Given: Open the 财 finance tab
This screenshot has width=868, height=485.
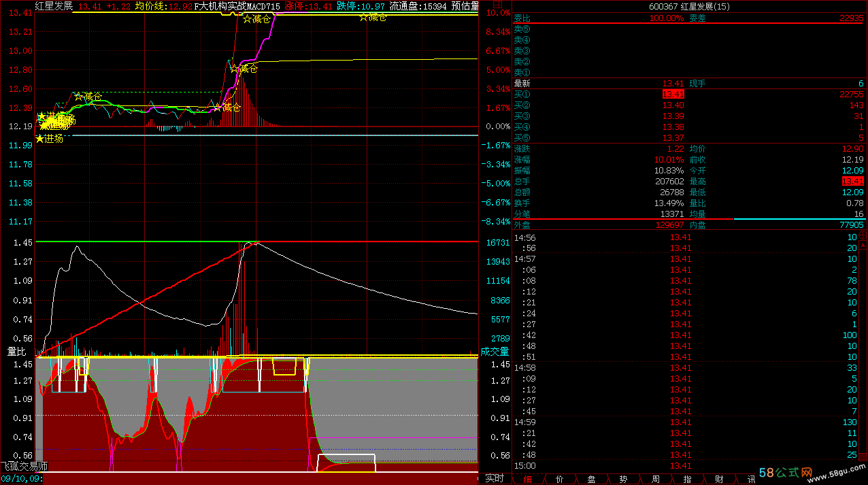Looking at the screenshot, I should click(x=719, y=479).
